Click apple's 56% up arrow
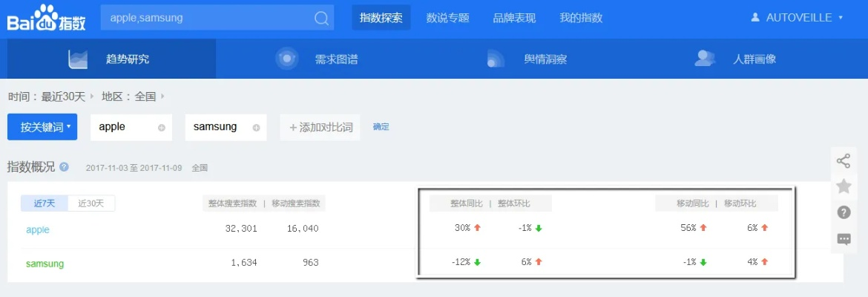Screen dimensions: 868x297 (703, 228)
